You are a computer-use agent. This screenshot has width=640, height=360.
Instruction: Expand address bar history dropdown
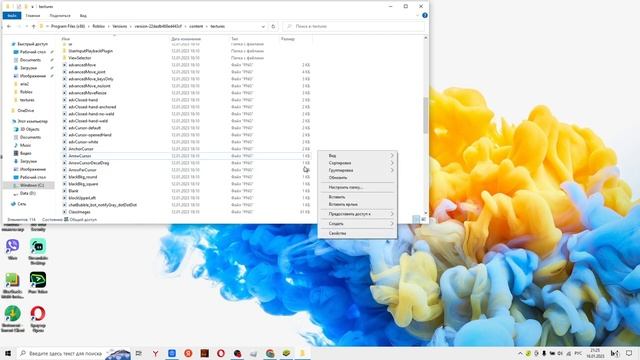[x=263, y=26]
